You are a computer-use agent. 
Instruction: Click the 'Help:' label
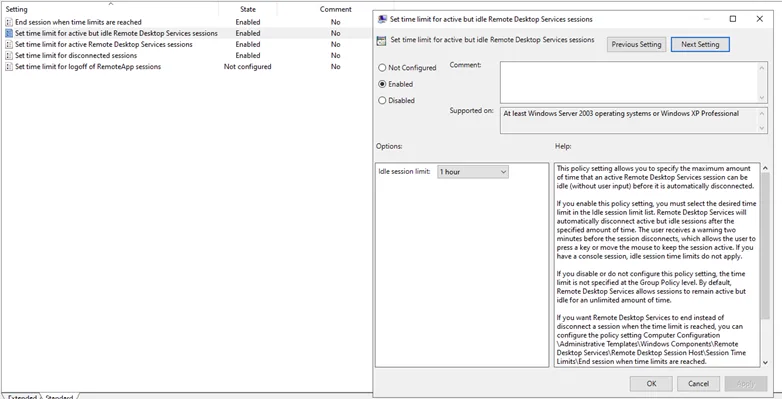563,147
